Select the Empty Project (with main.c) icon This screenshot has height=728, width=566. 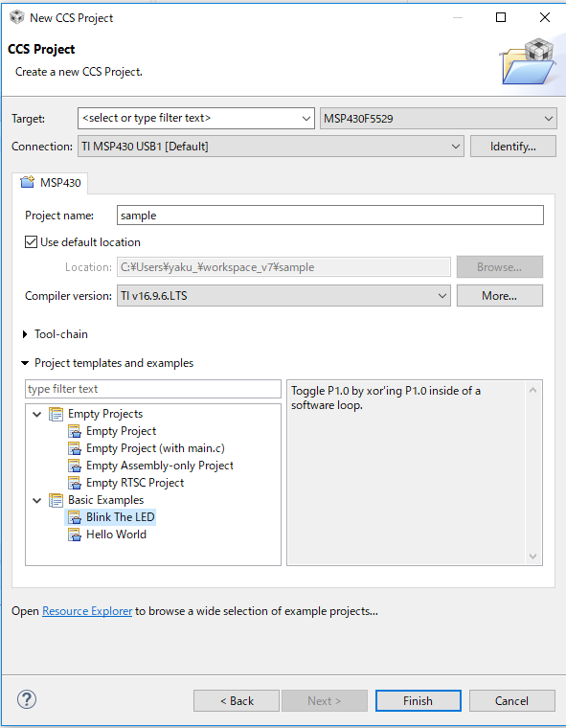[x=75, y=448]
